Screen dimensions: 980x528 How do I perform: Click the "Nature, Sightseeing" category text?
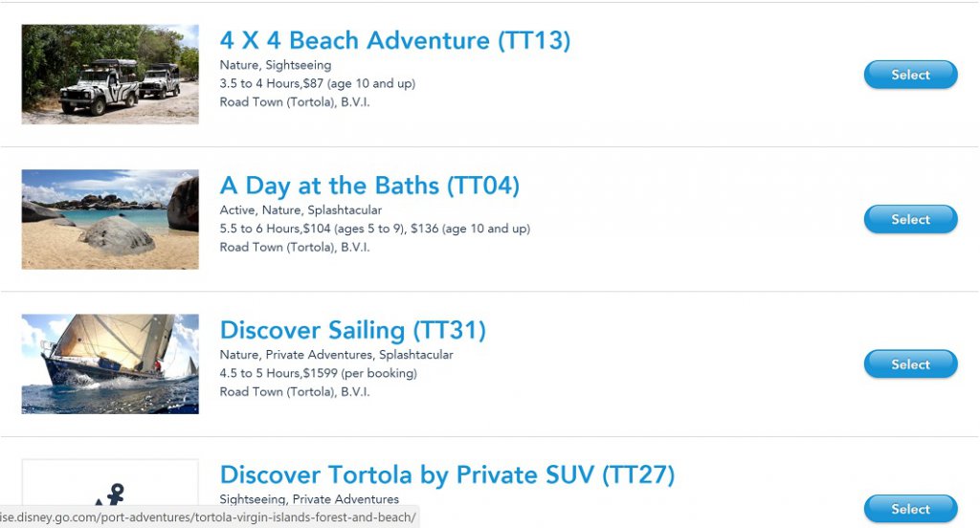pos(276,65)
